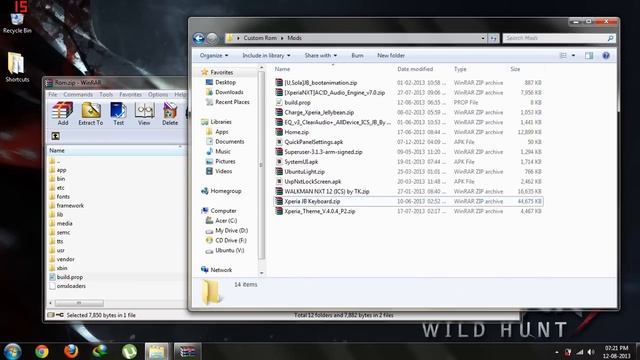Click the arrow after Custom Rom breadcrumb

[x=282, y=38]
